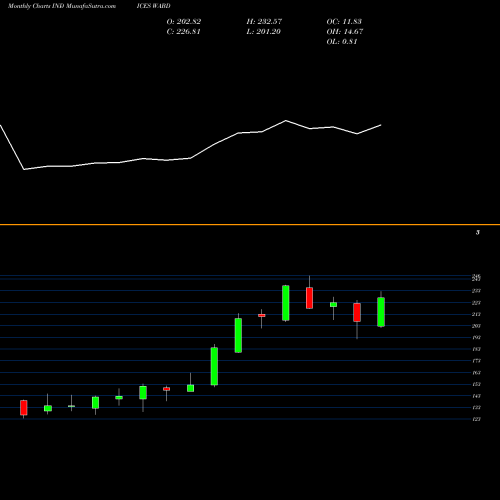Click the right end of the white line
Image resolution: width=500 pixels, height=500 pixels.
(x=381, y=125)
